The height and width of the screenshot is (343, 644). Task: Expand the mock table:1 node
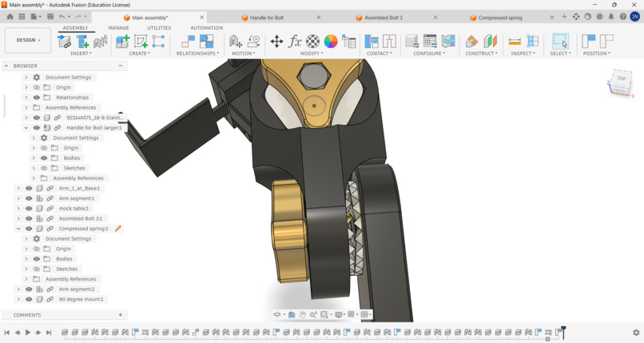(18, 208)
